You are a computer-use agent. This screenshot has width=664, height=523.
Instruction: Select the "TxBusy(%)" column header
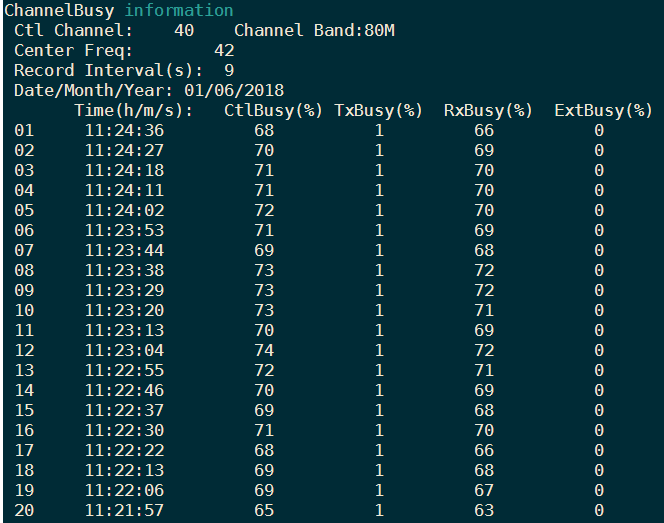379,110
